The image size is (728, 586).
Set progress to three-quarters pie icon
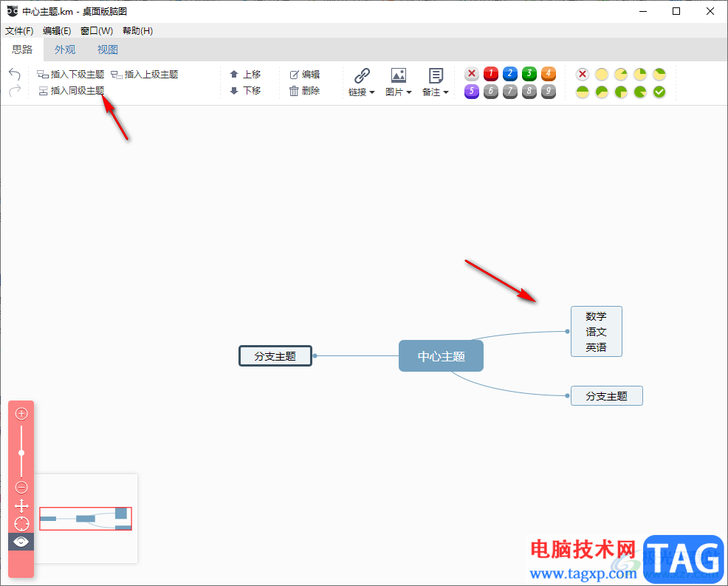(x=621, y=92)
